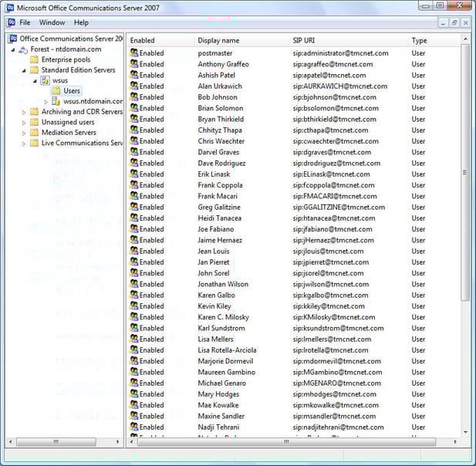476x466 pixels.
Task: Click the user icon on Nadji Tehrani row
Action: (x=134, y=427)
